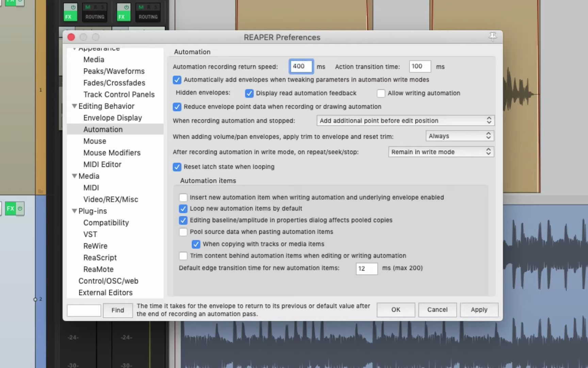This screenshot has height=368, width=588.
Task: Cancel the preferences dialog
Action: (437, 310)
